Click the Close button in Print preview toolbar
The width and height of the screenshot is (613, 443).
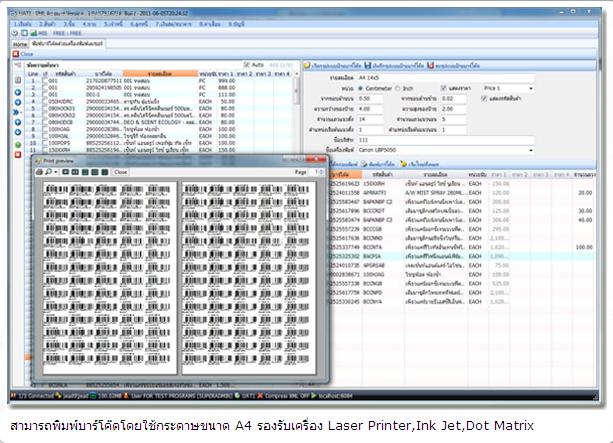point(120,172)
